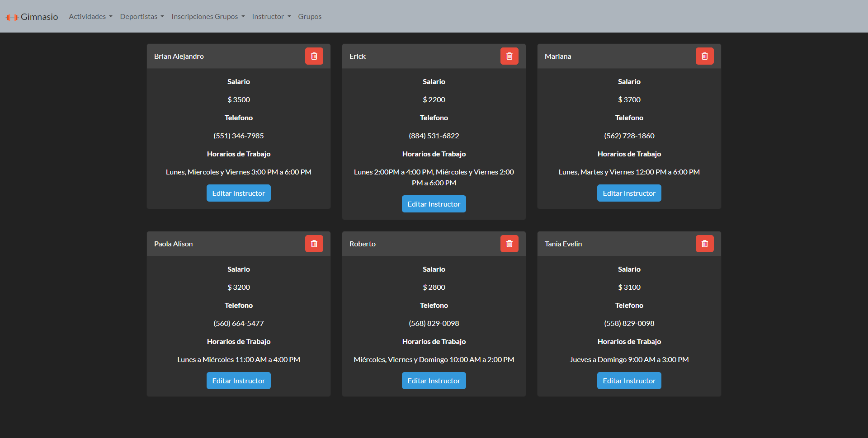Click the Paola Alison card name

click(174, 244)
